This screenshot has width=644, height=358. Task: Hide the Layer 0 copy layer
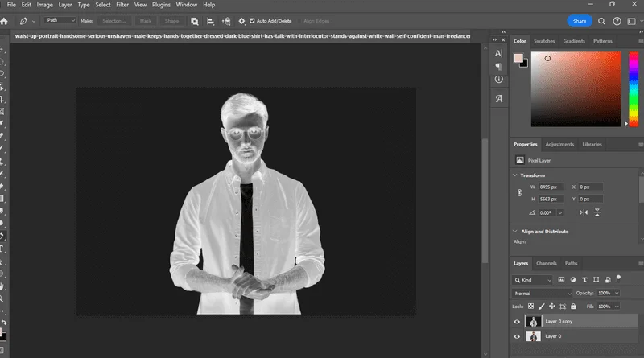coord(517,322)
